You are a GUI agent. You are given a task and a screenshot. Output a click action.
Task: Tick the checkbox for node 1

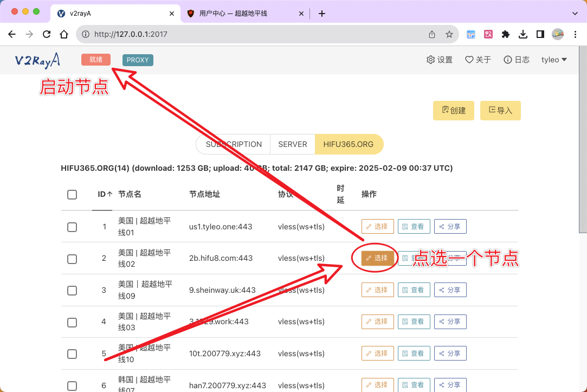[72, 227]
